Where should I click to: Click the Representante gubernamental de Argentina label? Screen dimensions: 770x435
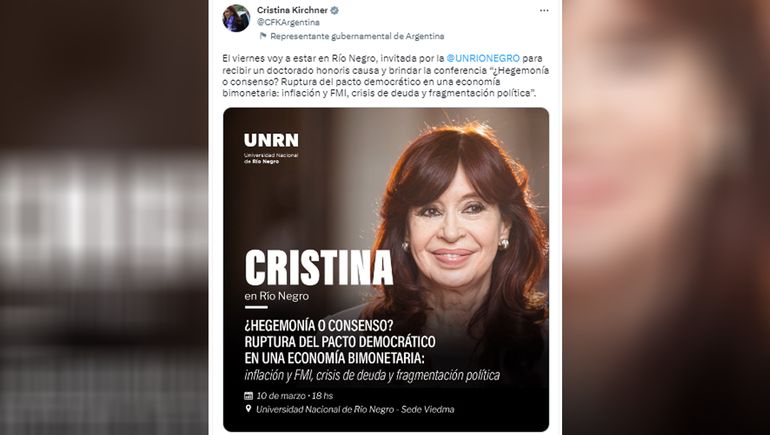coord(357,36)
